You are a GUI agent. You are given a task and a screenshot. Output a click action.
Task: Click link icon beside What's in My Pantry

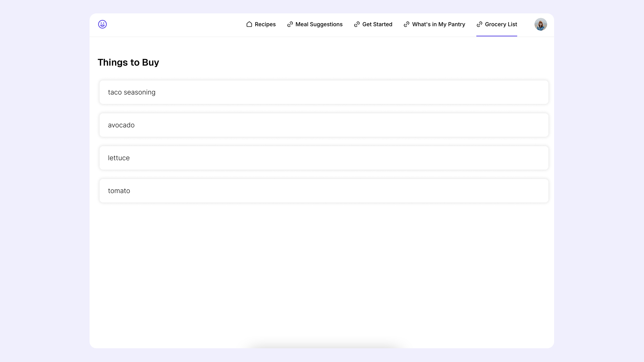tap(407, 24)
